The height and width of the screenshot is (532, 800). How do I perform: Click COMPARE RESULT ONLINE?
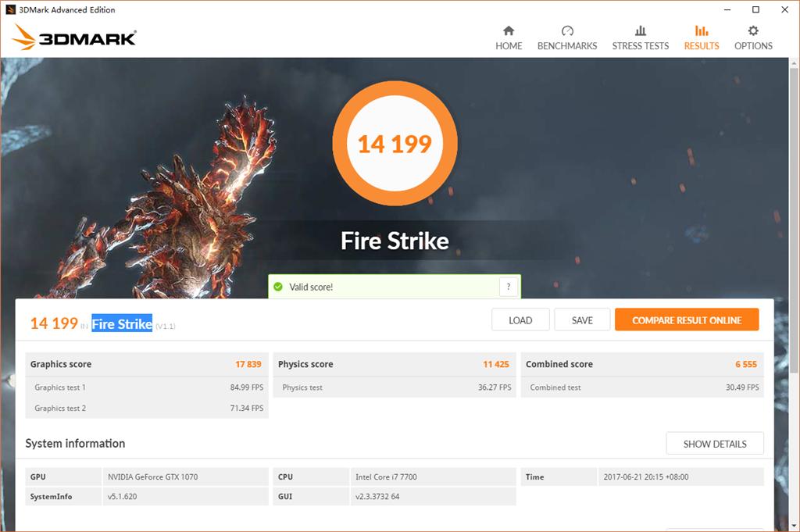point(687,320)
